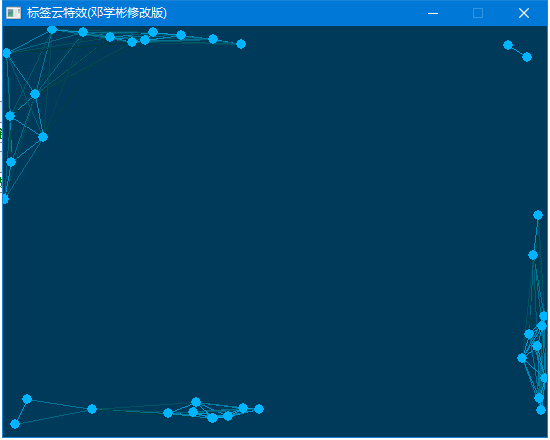
Task: Click the empty dark blue canvas center
Action: [x=275, y=232]
